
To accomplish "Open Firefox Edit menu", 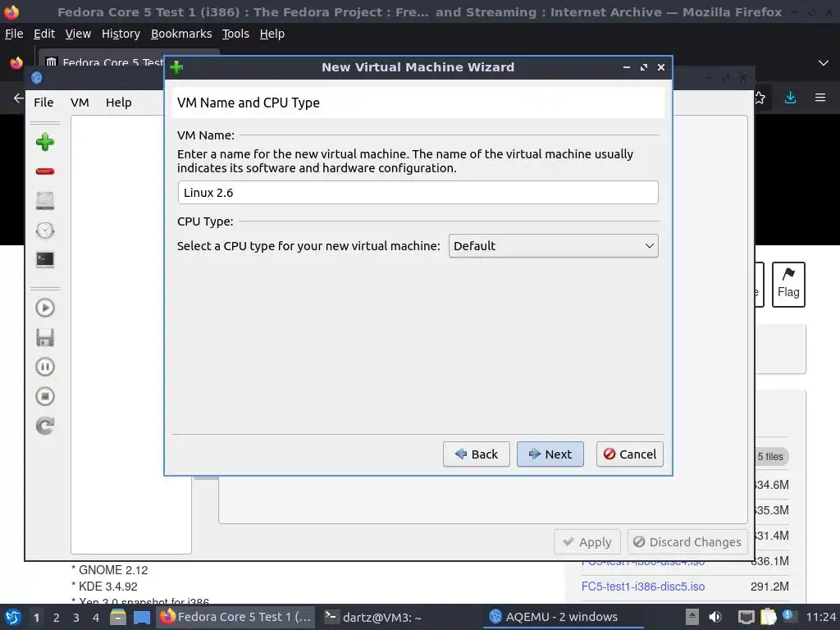I will click(x=44, y=34).
